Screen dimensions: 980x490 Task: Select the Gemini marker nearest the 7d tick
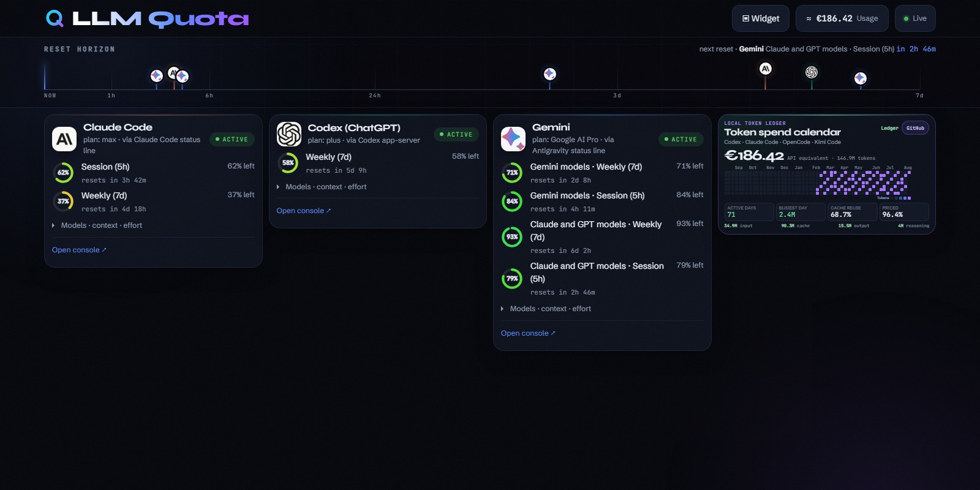tap(861, 78)
